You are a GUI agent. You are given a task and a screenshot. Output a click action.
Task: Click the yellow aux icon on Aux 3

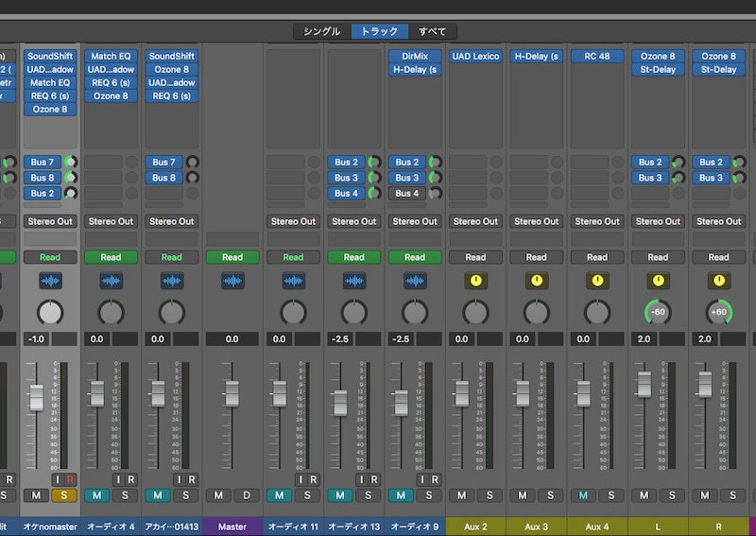pos(537,281)
